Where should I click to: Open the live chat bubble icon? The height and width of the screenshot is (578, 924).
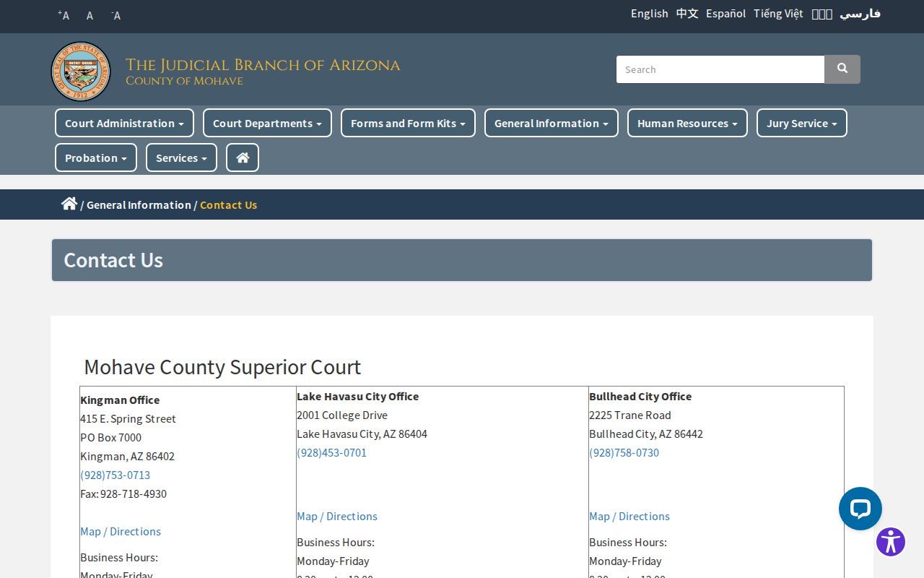[x=860, y=509]
